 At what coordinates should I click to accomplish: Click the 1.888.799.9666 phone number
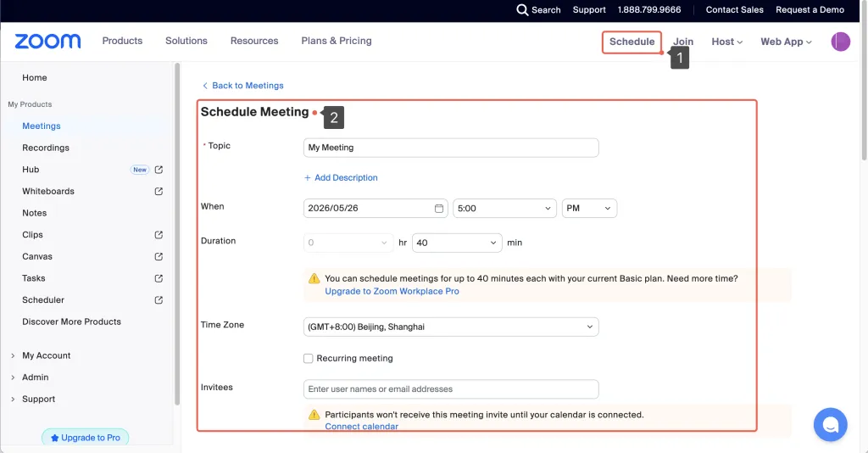click(x=649, y=10)
